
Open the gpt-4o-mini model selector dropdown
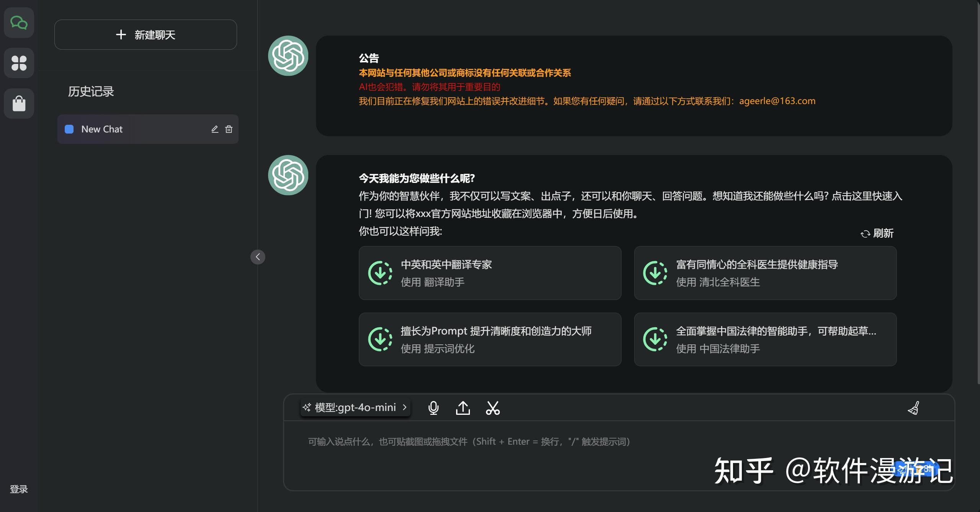(x=355, y=407)
